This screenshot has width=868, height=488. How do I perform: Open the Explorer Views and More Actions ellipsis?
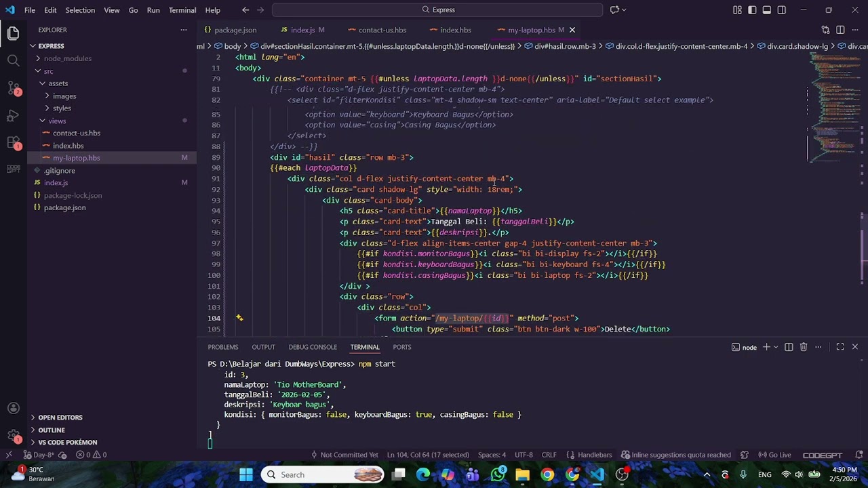point(184,30)
